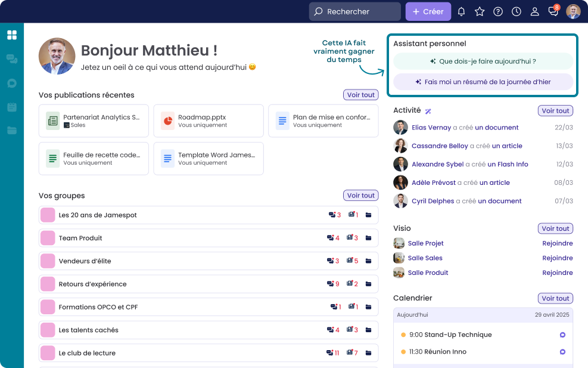Join Salle Projet with the Rejoindre link

tap(558, 243)
